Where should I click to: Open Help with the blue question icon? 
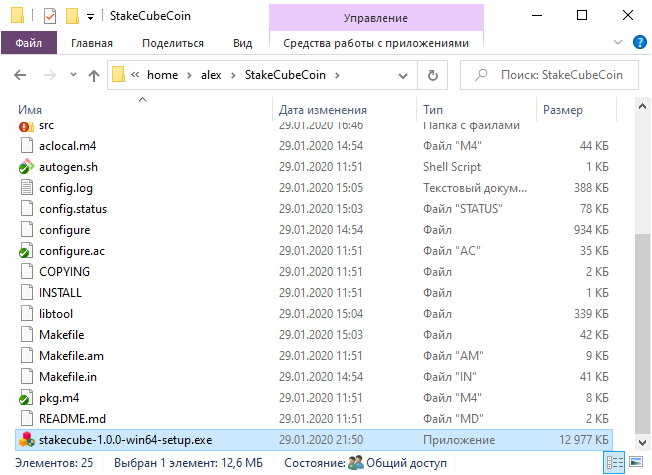pos(640,42)
